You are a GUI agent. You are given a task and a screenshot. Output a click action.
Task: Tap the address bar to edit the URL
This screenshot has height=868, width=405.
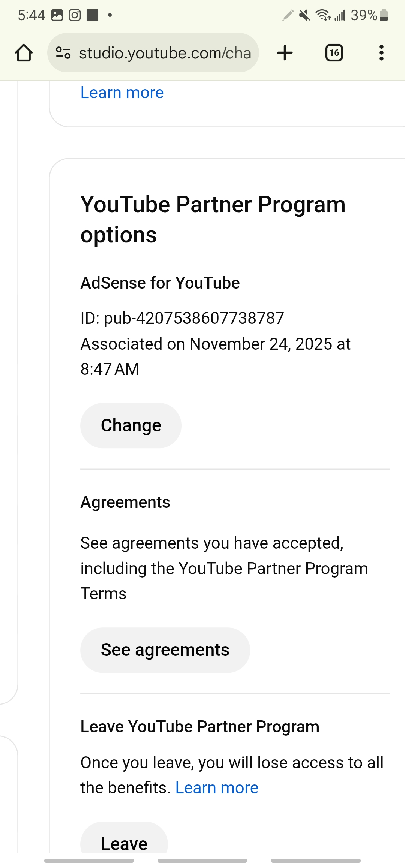[x=165, y=52]
